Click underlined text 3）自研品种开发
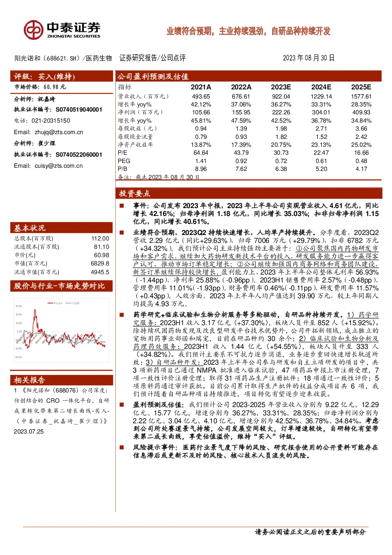This screenshot has width=392, height=555. pos(174,362)
